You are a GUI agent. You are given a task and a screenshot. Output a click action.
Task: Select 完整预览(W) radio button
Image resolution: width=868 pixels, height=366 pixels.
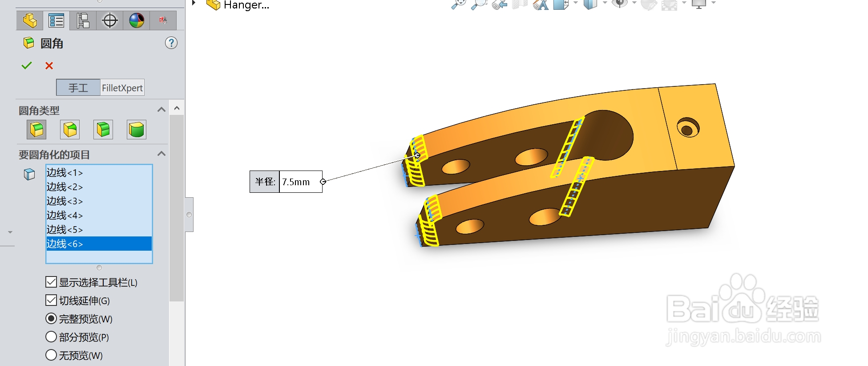(51, 318)
